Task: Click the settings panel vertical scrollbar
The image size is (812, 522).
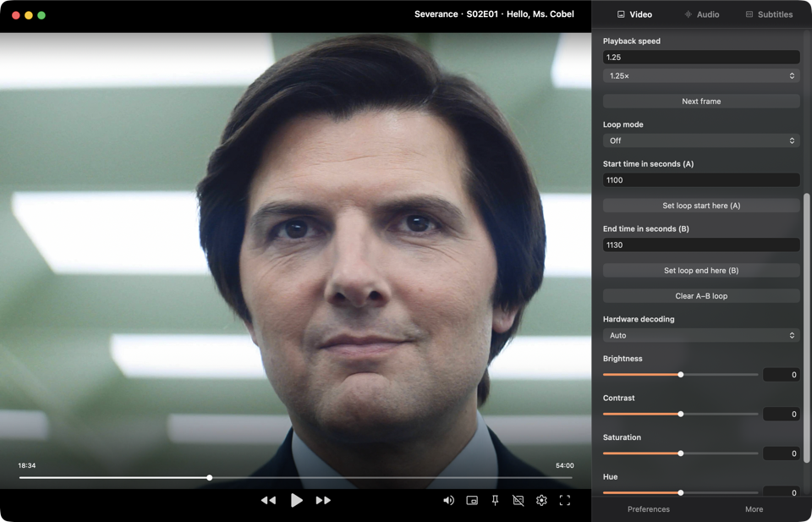Action: [806, 327]
